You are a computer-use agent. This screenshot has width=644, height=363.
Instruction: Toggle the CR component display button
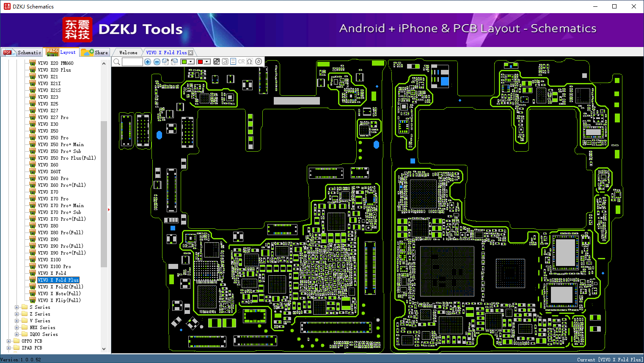click(241, 62)
